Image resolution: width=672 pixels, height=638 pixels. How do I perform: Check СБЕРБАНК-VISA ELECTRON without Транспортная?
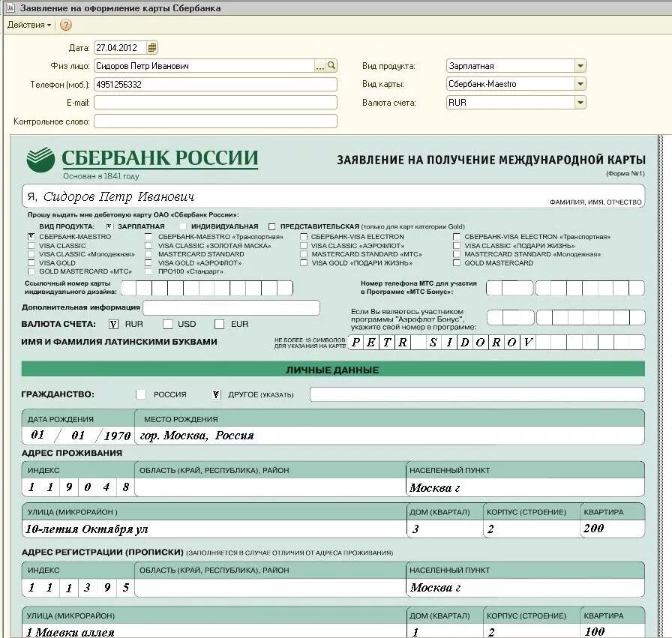click(304, 236)
